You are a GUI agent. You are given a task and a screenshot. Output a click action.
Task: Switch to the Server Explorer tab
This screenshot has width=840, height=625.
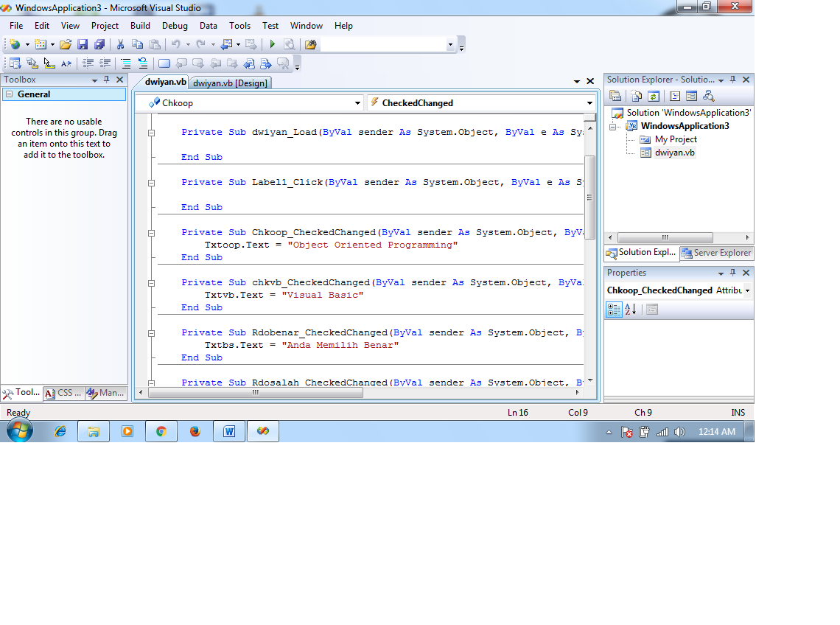716,253
